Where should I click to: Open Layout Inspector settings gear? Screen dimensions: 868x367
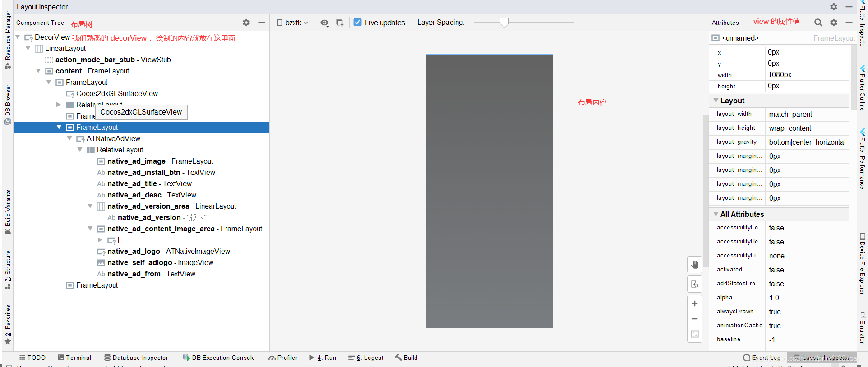(834, 7)
